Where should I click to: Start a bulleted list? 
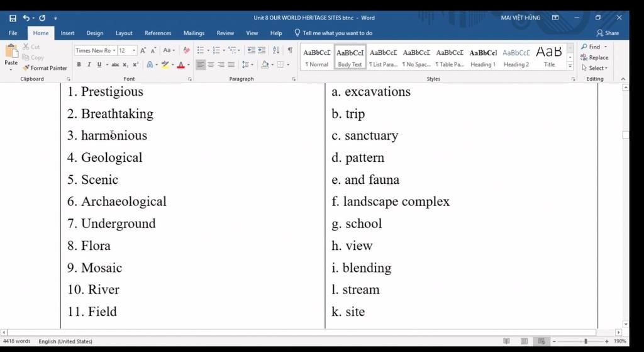[201, 50]
